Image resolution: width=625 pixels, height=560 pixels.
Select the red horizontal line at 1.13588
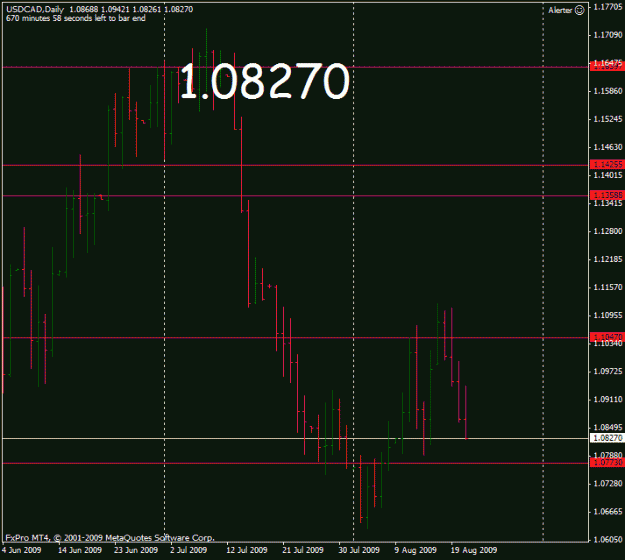295,196
